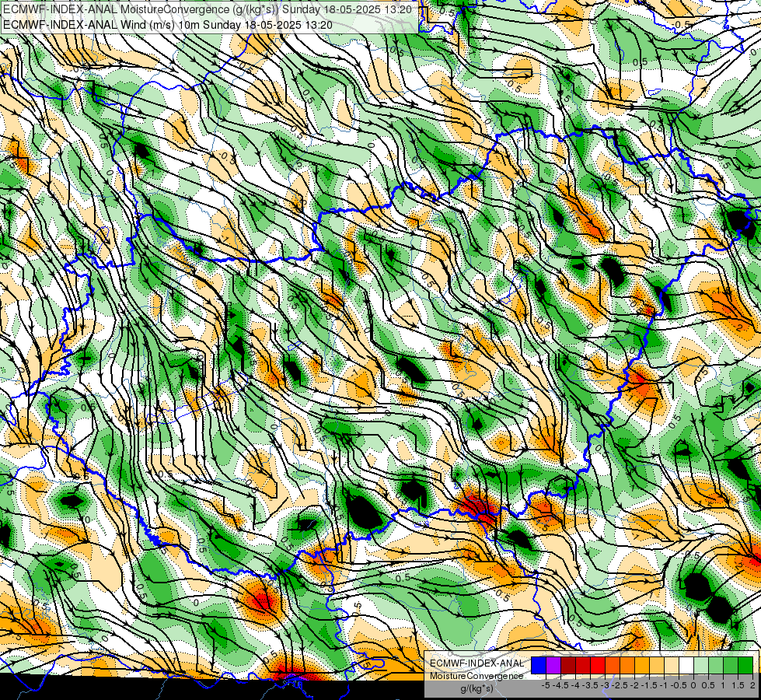The width and height of the screenshot is (761, 700).
Task: Click the white legend swatch
Action: click(686, 665)
